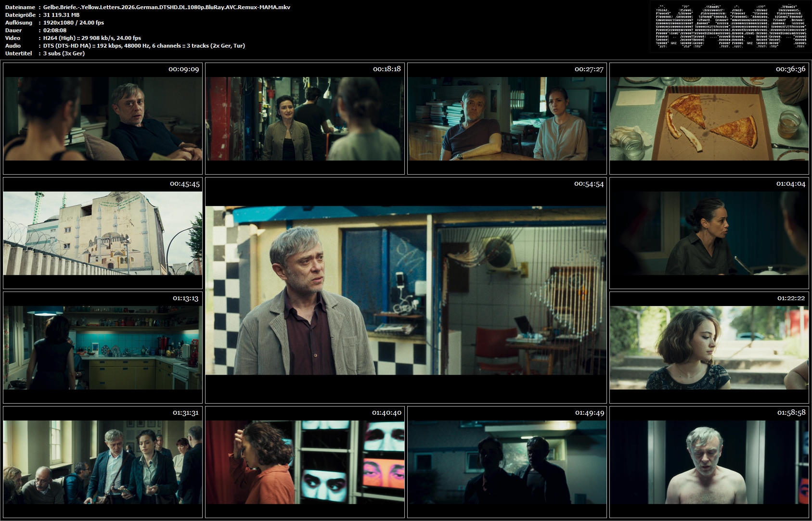812x521 pixels.
Task: Click the Dateigröße label
Action: (x=20, y=15)
